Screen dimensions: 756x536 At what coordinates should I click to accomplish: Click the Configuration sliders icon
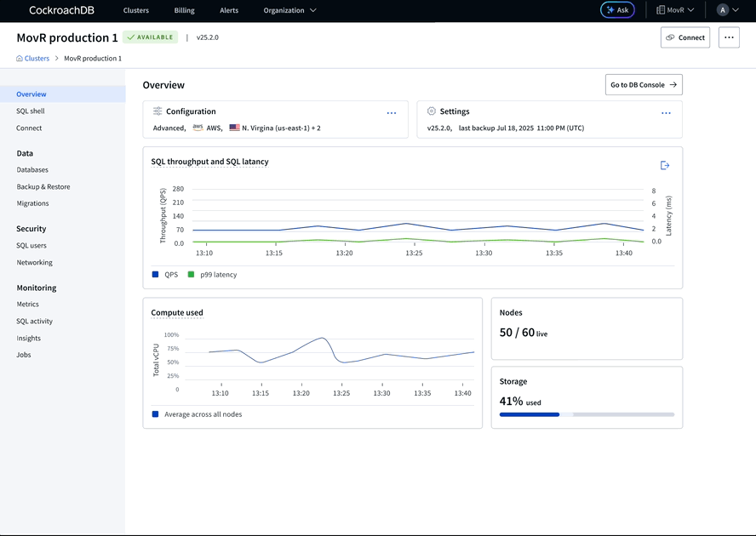pos(157,111)
